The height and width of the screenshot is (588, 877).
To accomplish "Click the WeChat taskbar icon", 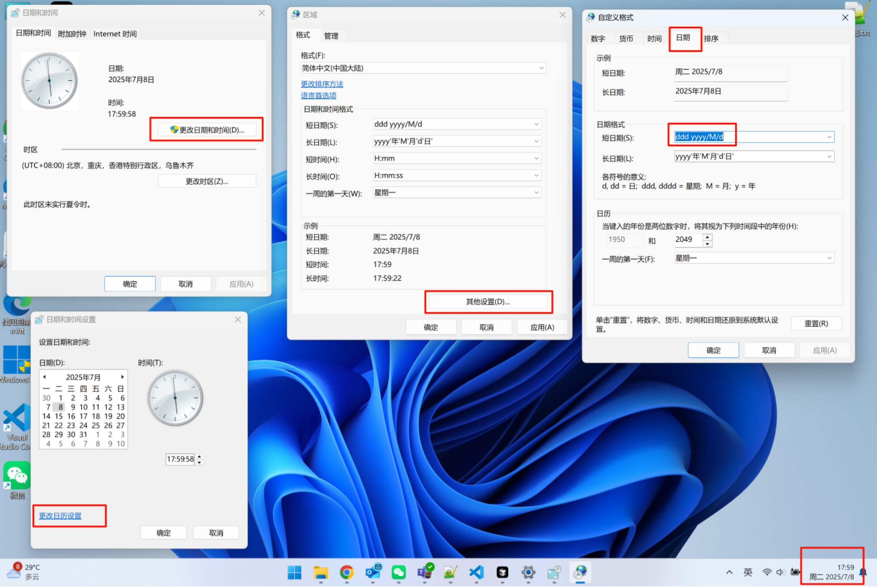I will click(x=398, y=572).
